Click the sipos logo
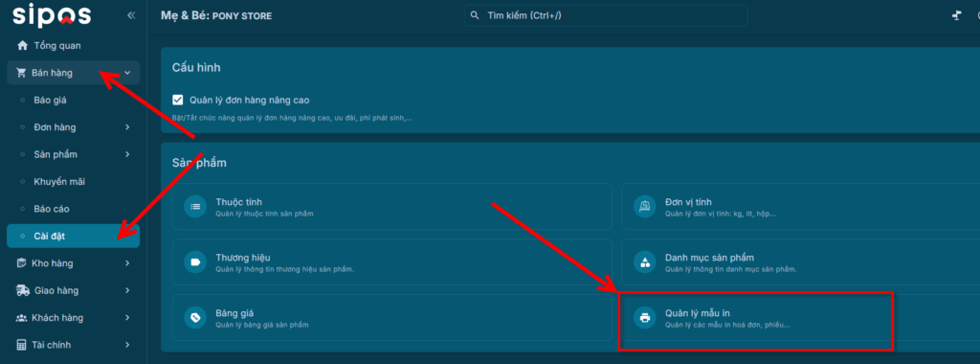 click(x=52, y=15)
